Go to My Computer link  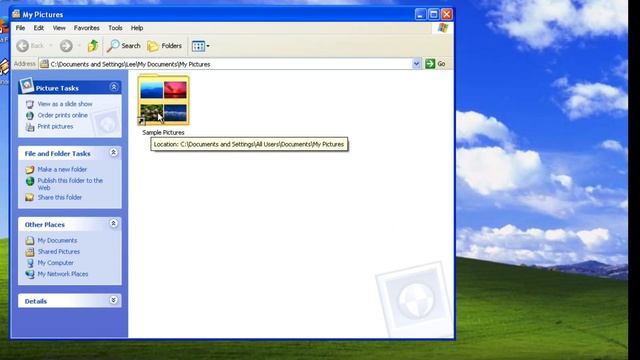pyautogui.click(x=56, y=263)
